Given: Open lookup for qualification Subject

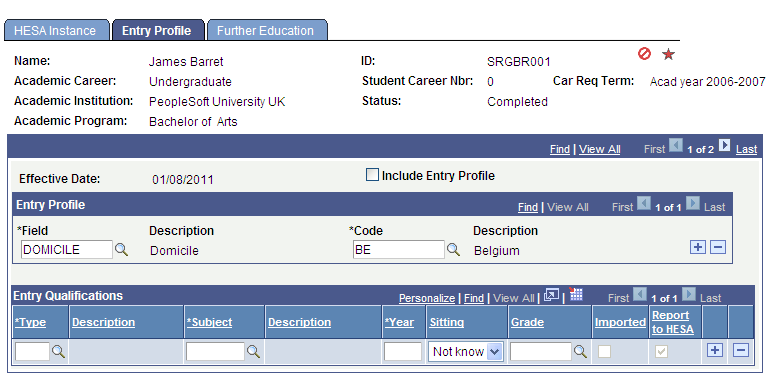Looking at the screenshot, I should click(253, 352).
